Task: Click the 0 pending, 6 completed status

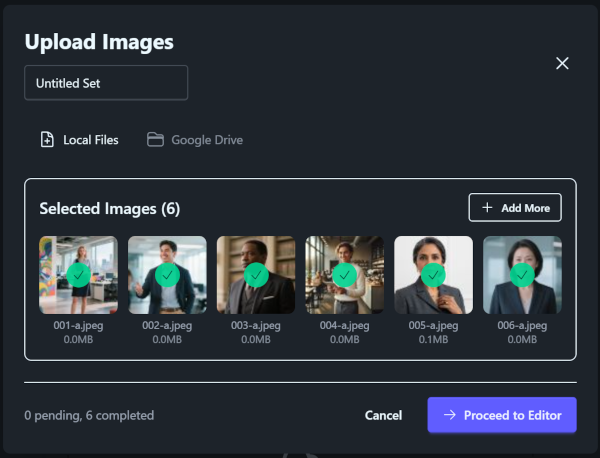Action: point(89,416)
